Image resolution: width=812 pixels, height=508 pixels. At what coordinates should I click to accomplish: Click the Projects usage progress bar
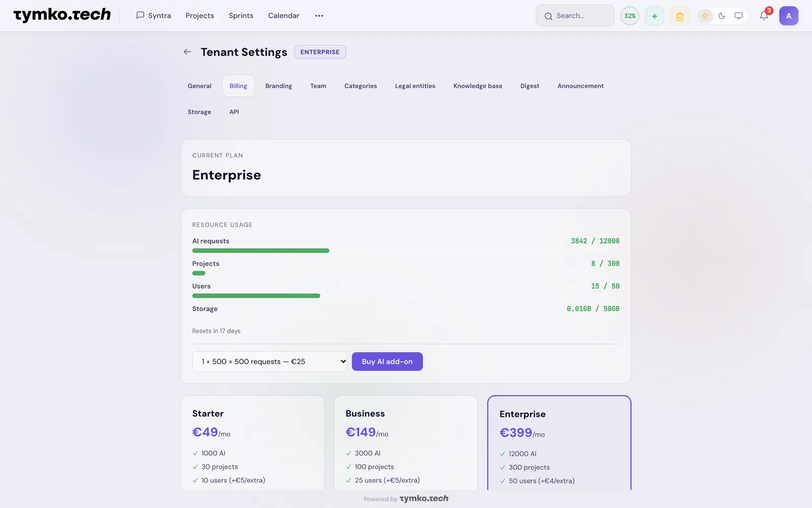click(x=405, y=273)
